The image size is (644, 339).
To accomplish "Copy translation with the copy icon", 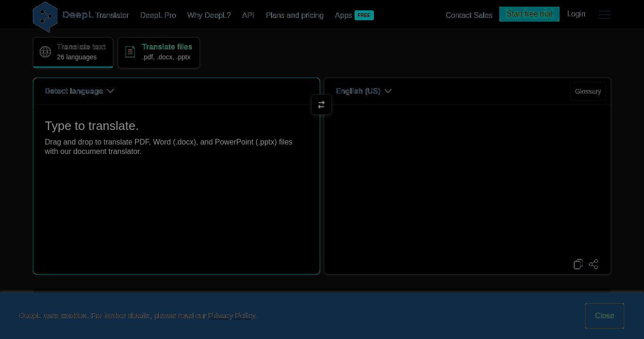I will (578, 264).
